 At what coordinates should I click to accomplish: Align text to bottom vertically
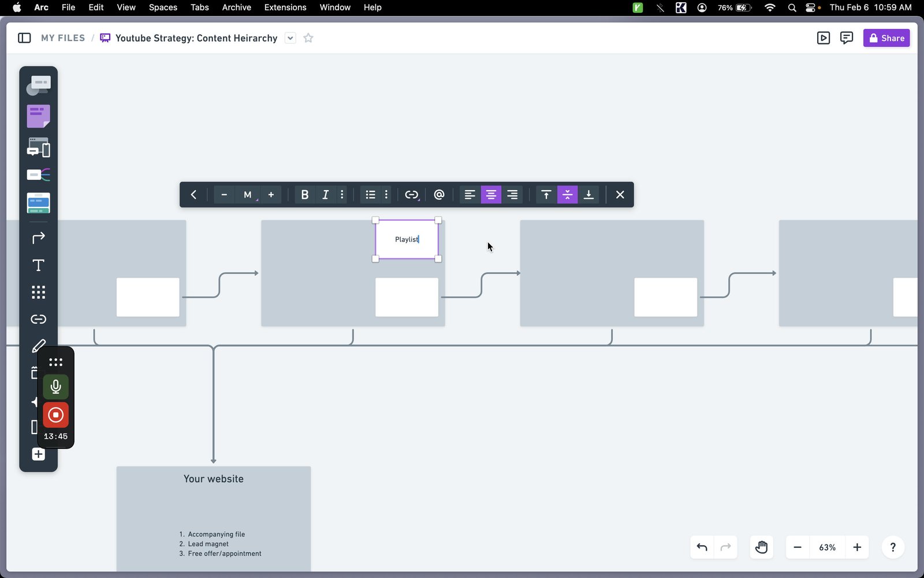tap(588, 195)
